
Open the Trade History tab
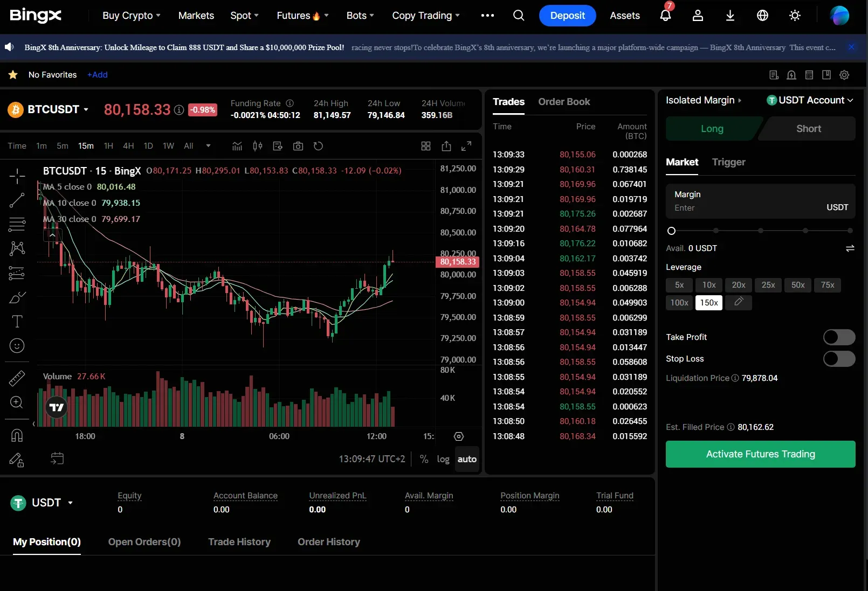239,542
